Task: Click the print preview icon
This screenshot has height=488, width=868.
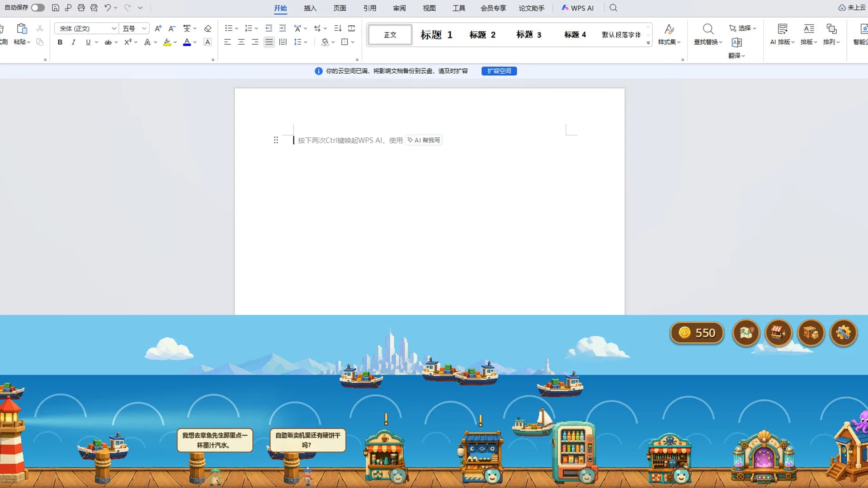Action: coord(94,8)
